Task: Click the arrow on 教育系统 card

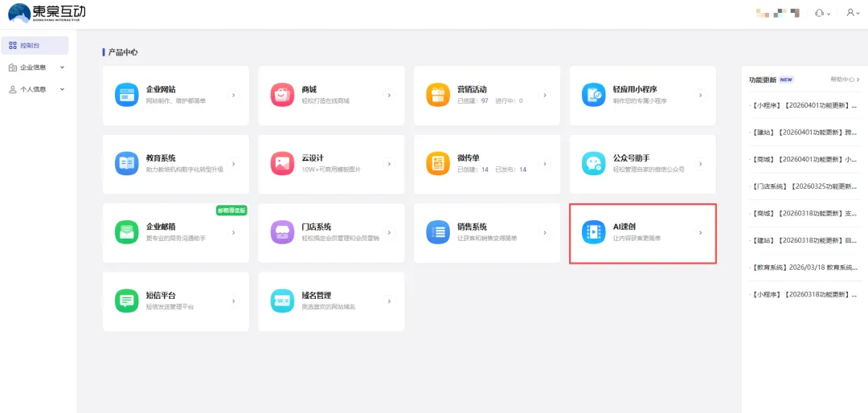Action: point(234,164)
